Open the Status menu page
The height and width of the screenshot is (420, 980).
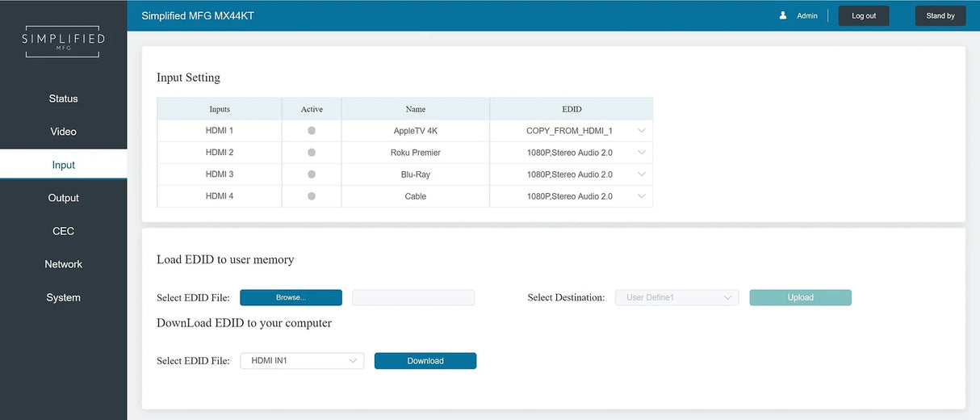(x=63, y=99)
